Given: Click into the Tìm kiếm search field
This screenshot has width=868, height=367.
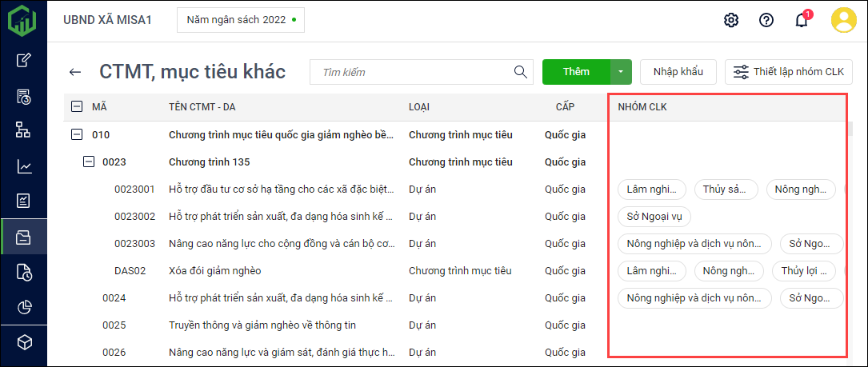Looking at the screenshot, I should (x=412, y=72).
